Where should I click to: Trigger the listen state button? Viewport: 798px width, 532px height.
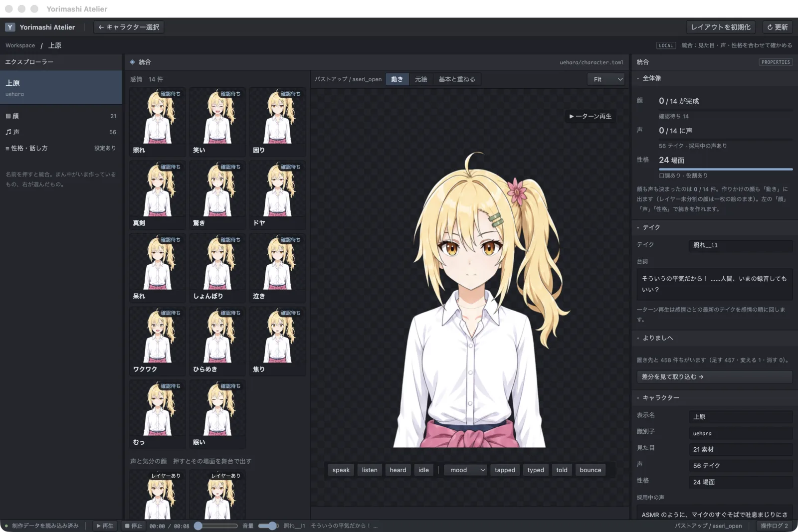(370, 470)
